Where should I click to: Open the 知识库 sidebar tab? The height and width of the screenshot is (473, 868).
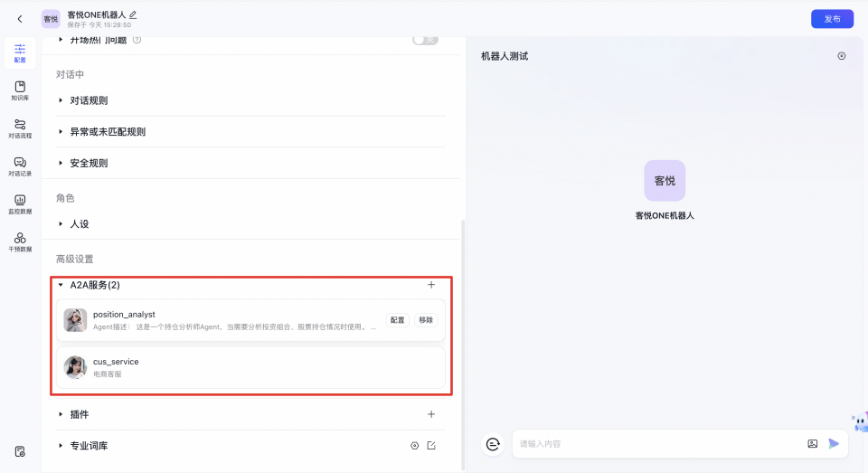point(20,90)
